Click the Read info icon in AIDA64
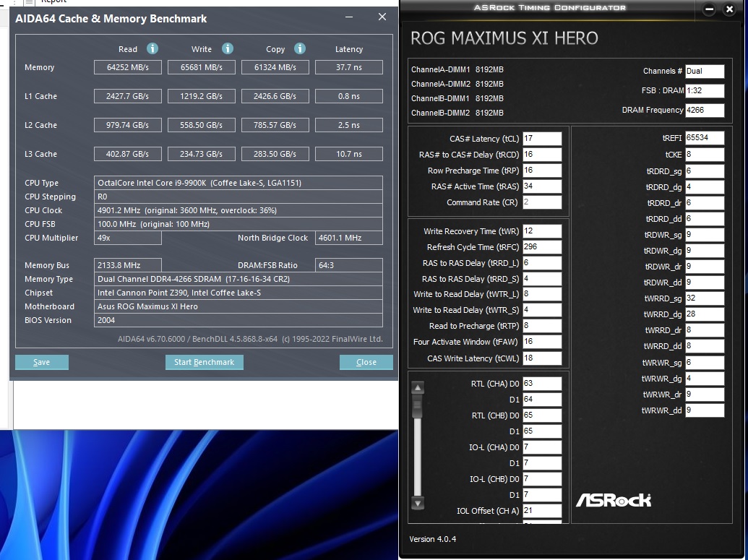This screenshot has width=748, height=560. tap(152, 48)
